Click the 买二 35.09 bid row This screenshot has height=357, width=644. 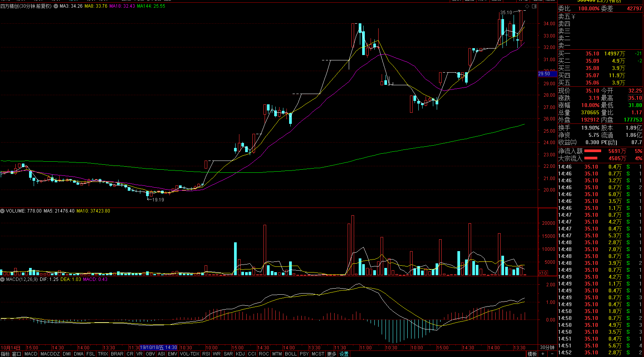pos(600,61)
